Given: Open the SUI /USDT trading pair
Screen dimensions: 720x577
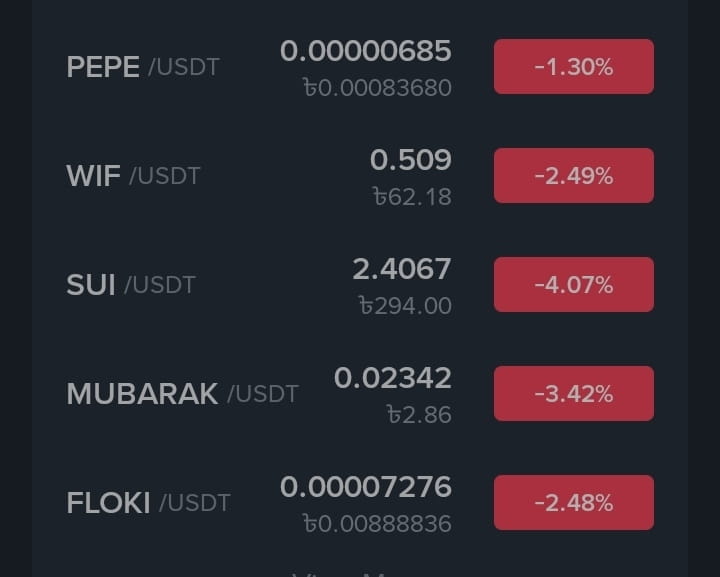Looking at the screenshot, I should click(130, 285).
